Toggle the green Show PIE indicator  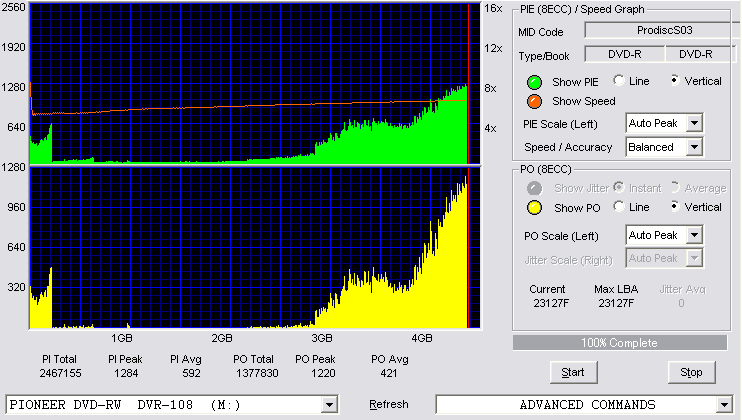[534, 82]
